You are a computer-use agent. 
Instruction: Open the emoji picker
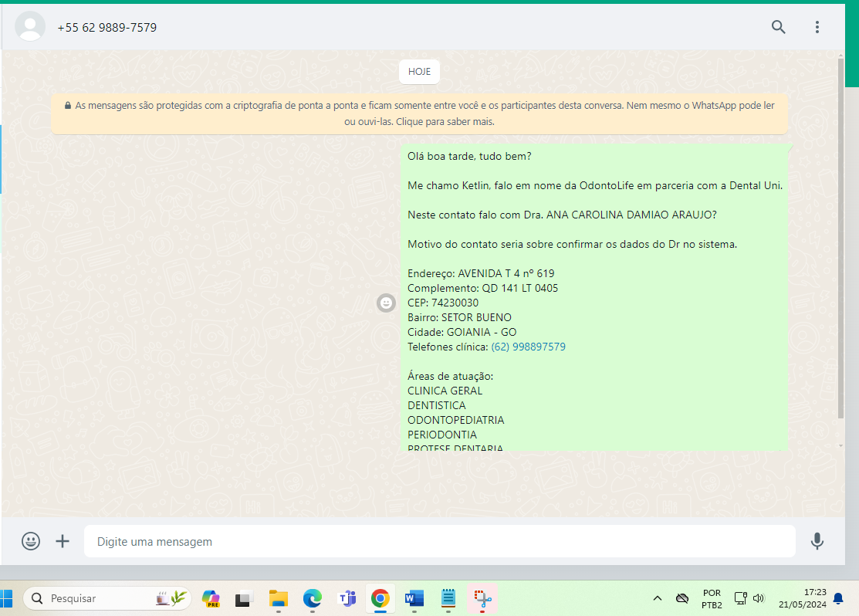[31, 541]
